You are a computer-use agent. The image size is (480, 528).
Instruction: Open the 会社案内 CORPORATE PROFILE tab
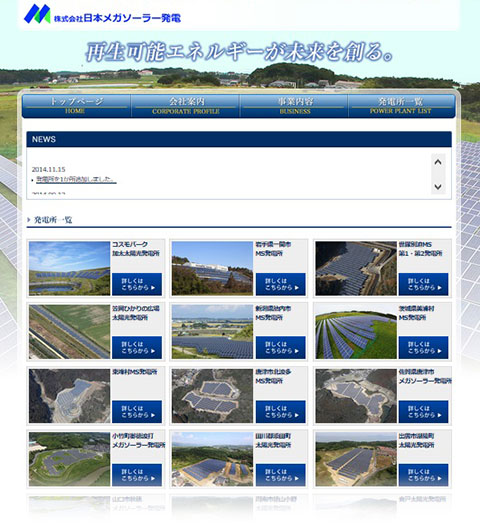(x=186, y=106)
